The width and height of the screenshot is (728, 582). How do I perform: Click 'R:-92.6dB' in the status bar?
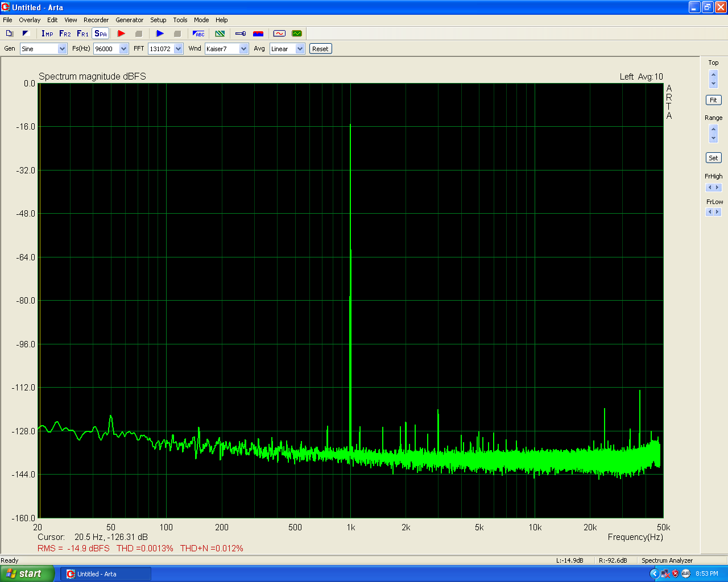click(613, 560)
